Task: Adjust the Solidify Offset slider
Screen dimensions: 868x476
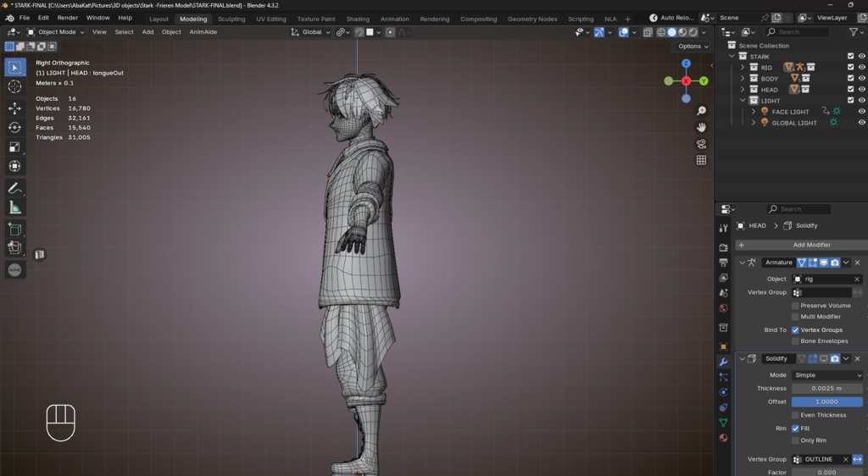Action: point(827,402)
